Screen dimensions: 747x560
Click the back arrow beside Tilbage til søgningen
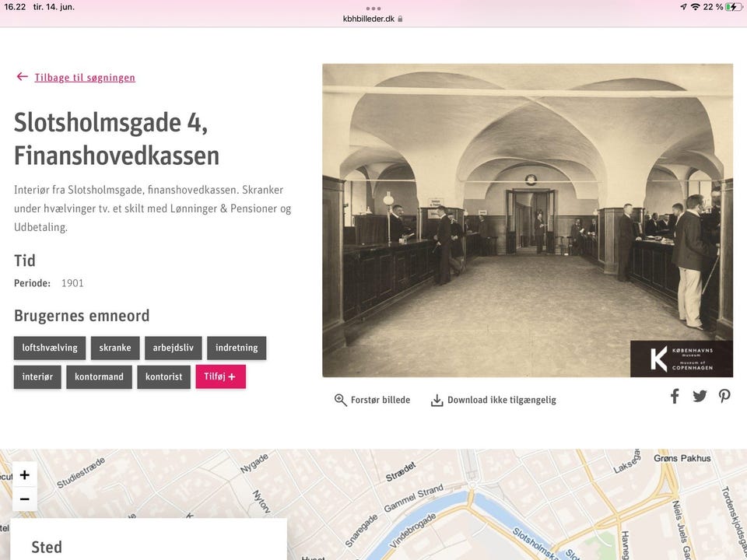(x=22, y=76)
